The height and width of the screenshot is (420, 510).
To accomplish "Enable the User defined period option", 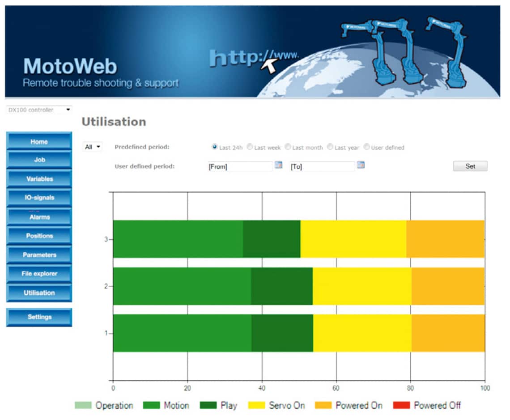I will point(367,147).
